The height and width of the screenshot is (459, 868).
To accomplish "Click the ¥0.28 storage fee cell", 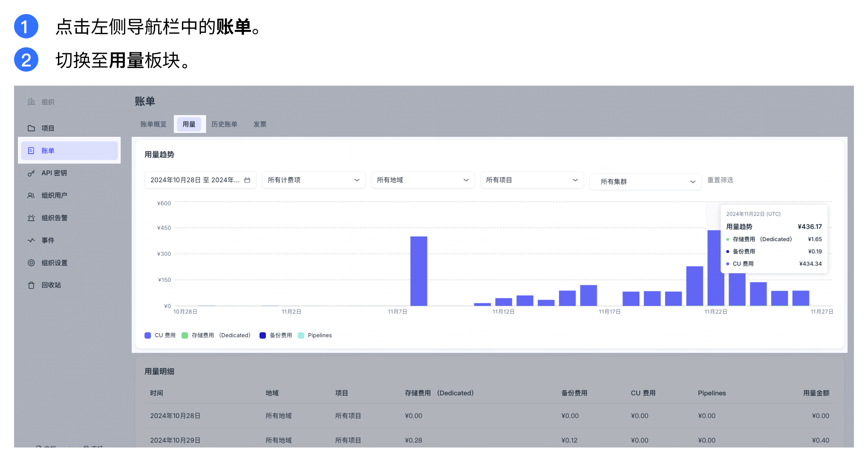I will click(x=413, y=440).
